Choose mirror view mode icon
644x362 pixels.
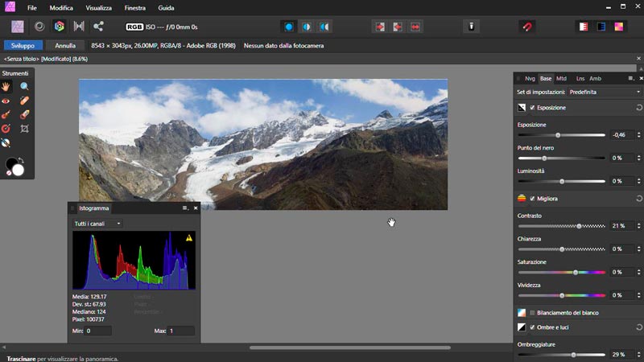coord(324,27)
